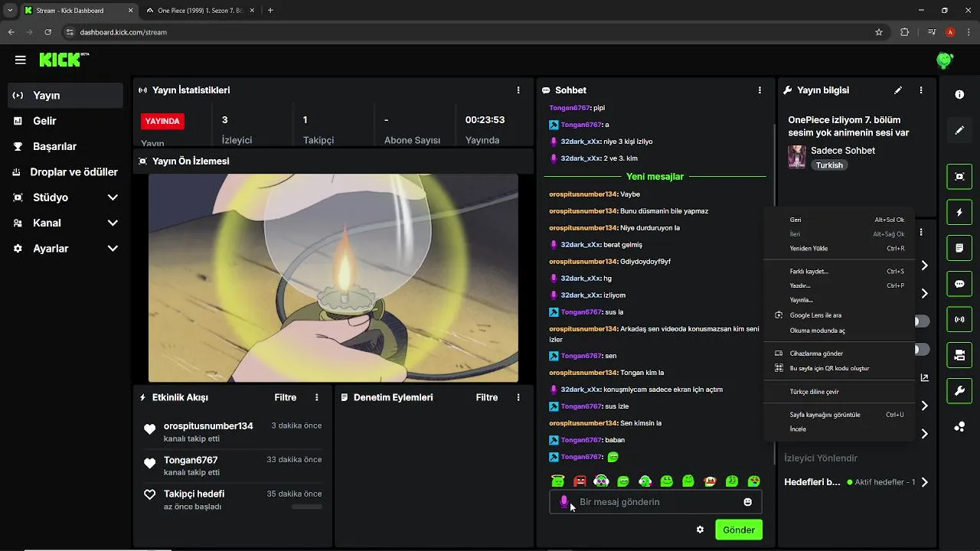Toggle the wrench widget in the right sidebar

coord(959,391)
